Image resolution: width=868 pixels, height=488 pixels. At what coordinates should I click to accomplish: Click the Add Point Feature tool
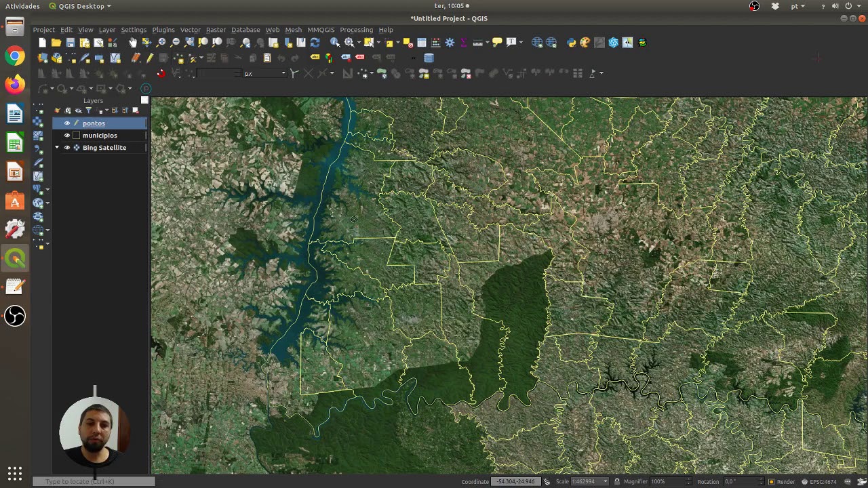click(x=178, y=58)
